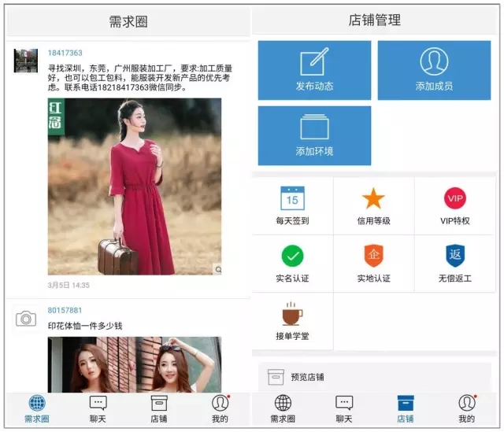Open 聊天 tab in right screen

[344, 409]
